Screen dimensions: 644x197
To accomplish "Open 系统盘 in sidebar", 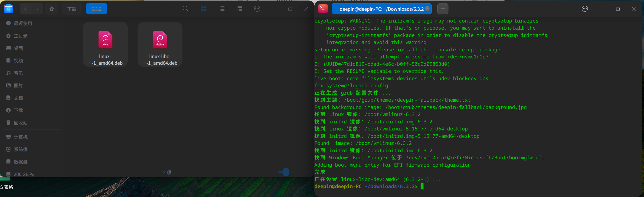I will tap(33, 149).
